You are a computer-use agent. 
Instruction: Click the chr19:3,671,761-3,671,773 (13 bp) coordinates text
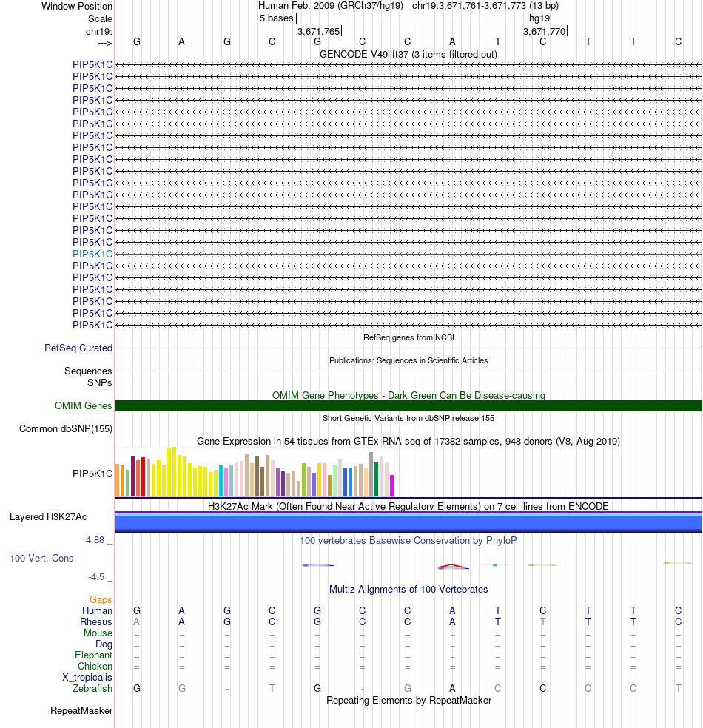tap(485, 6)
